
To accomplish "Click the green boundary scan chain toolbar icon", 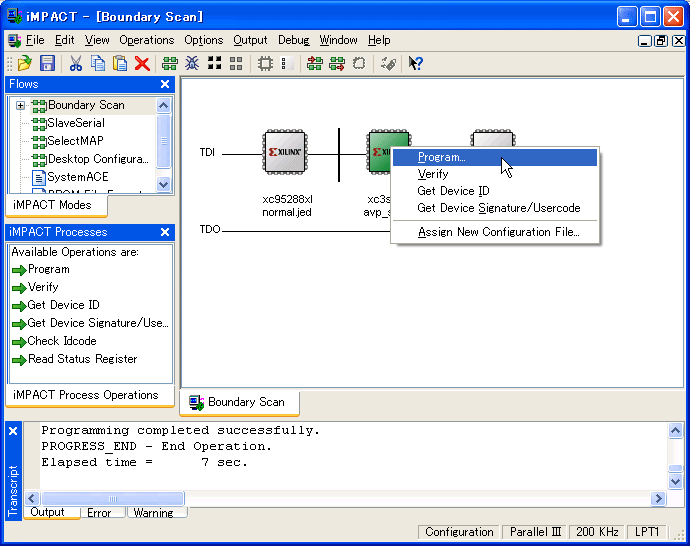I will 169,63.
